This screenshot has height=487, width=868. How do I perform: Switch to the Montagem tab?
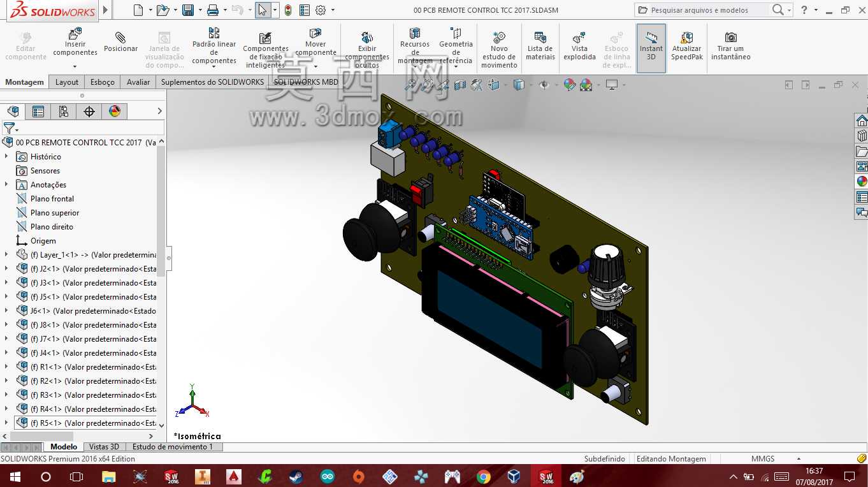pyautogui.click(x=25, y=82)
